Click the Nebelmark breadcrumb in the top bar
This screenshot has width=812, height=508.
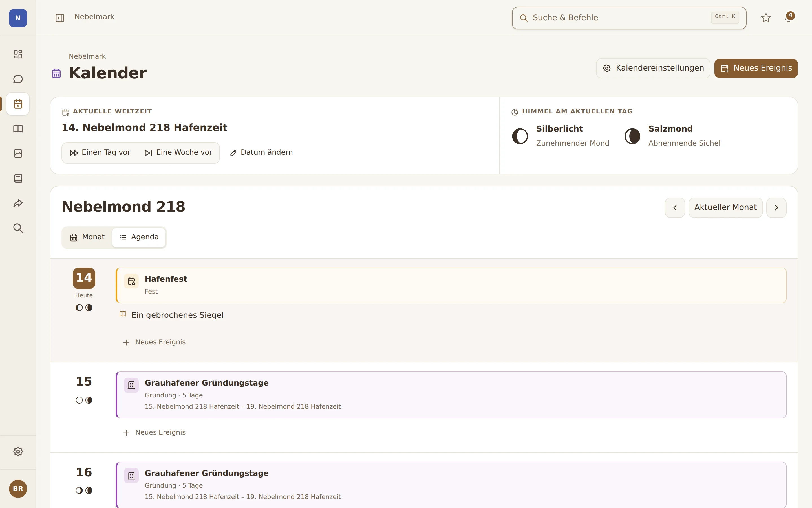click(94, 17)
